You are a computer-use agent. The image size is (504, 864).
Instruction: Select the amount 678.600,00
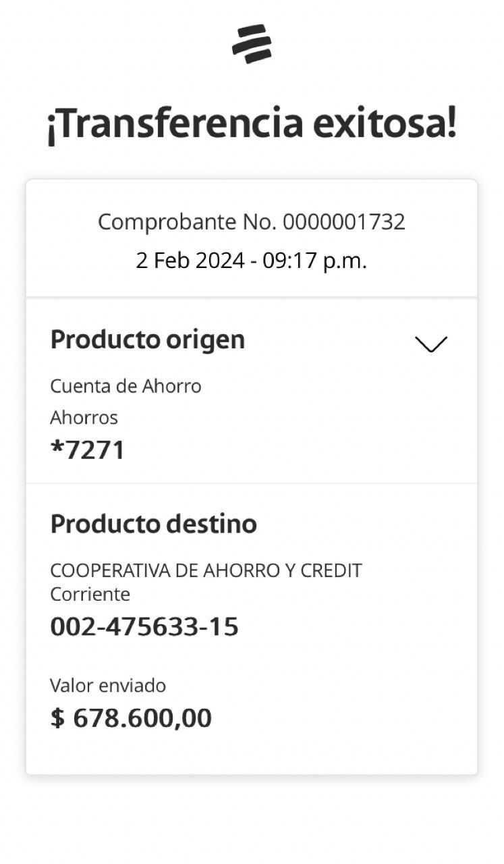pos(142,718)
